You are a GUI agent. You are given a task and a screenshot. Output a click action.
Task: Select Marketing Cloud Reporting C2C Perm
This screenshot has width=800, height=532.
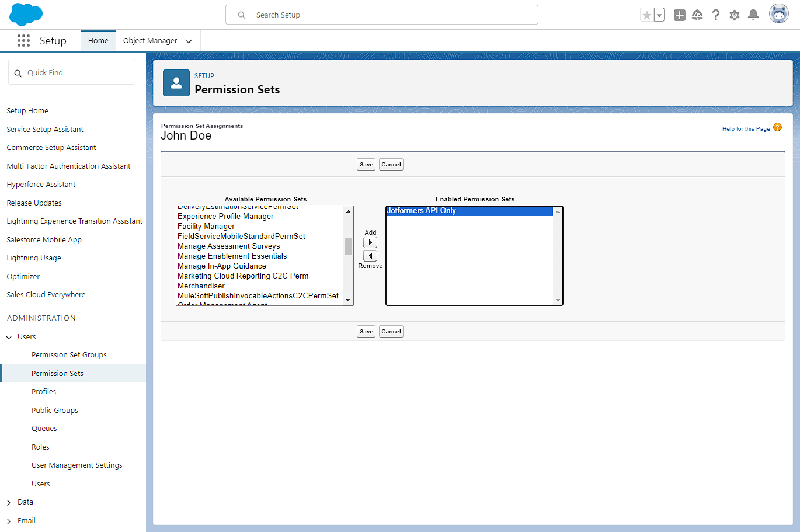(243, 276)
